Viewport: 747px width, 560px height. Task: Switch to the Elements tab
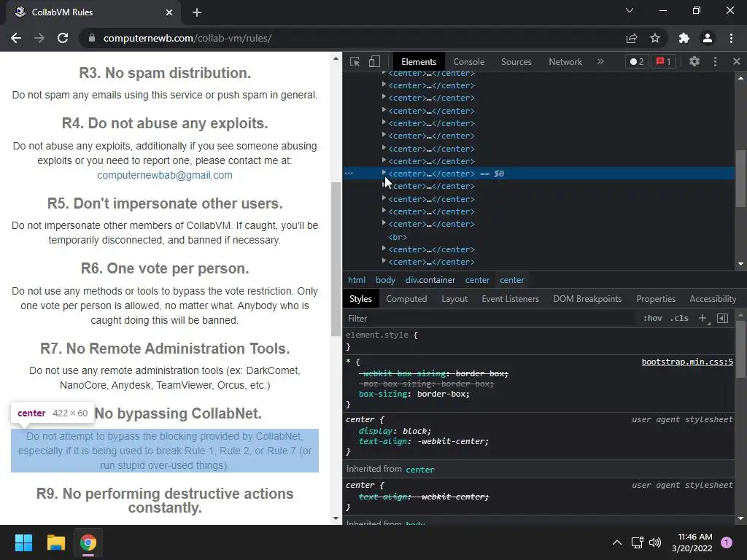click(419, 62)
